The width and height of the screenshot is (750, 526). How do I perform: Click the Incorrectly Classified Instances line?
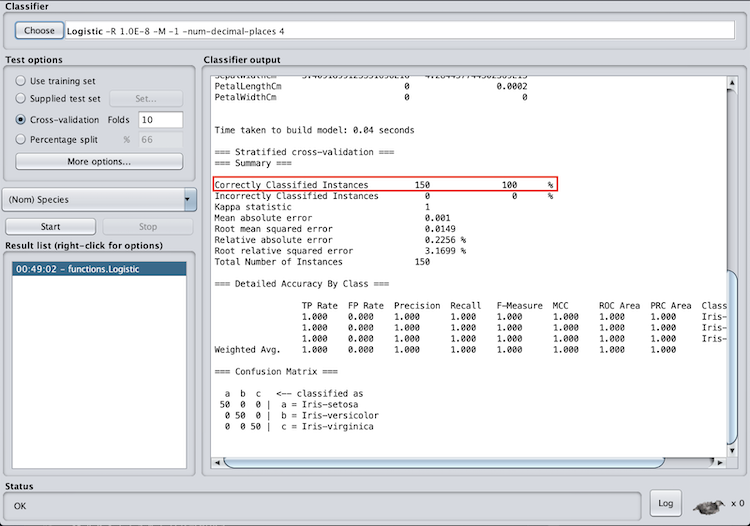[x=384, y=196]
